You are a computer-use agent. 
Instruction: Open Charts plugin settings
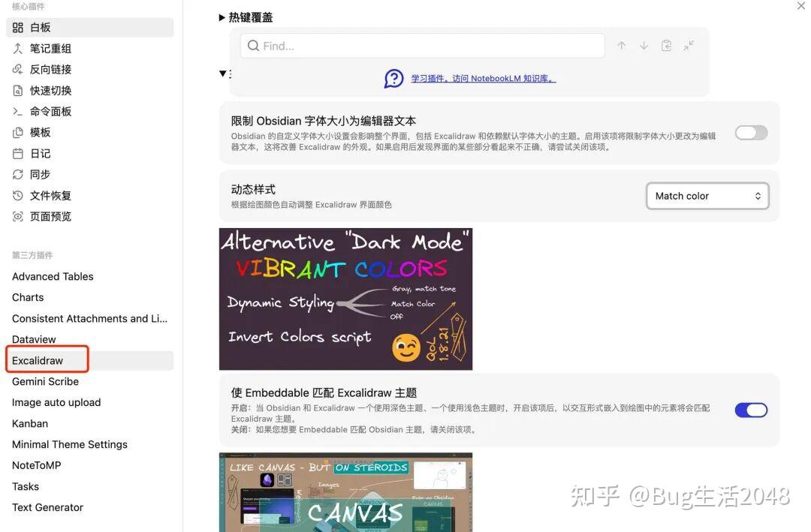pos(90,298)
